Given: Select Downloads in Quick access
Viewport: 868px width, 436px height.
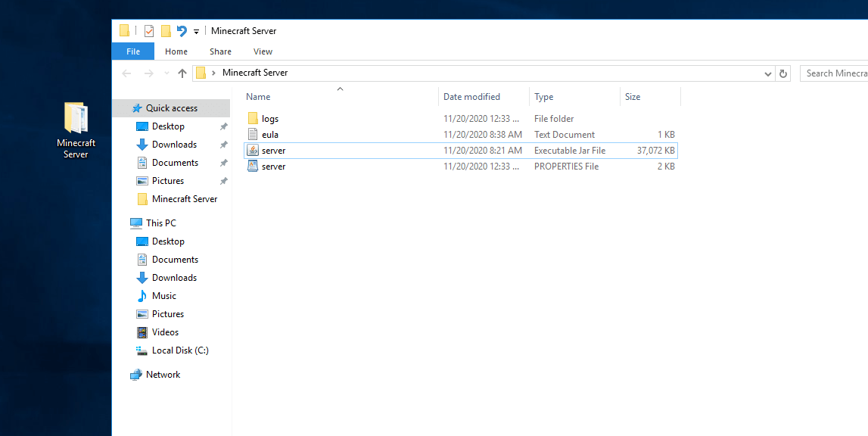Looking at the screenshot, I should coord(175,144).
